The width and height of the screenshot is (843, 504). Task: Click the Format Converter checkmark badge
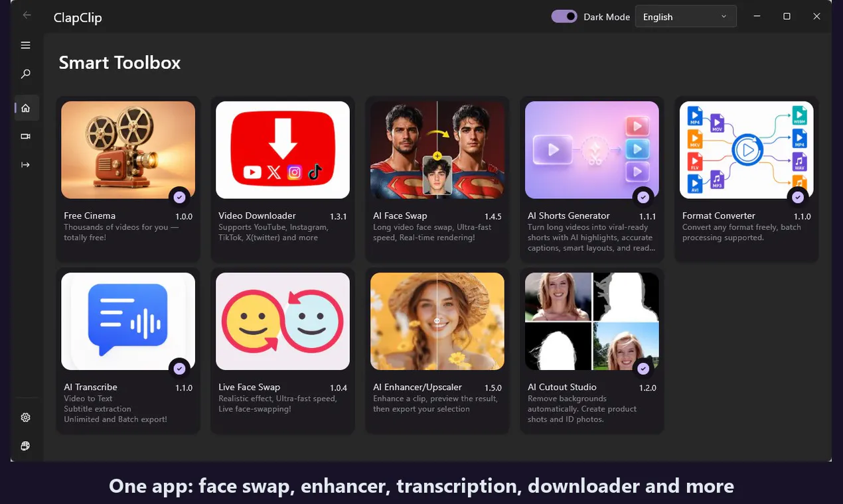click(x=798, y=197)
